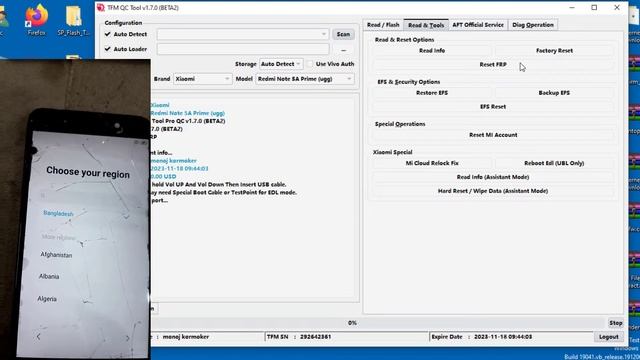Click the 'Redmi Note 5A Prime (ugg)' log line

pos(187,113)
